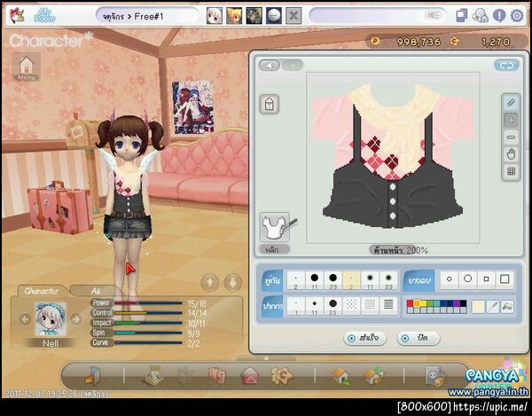The image size is (532, 416).
Task: Click the Nell character portrait
Action: tap(51, 319)
